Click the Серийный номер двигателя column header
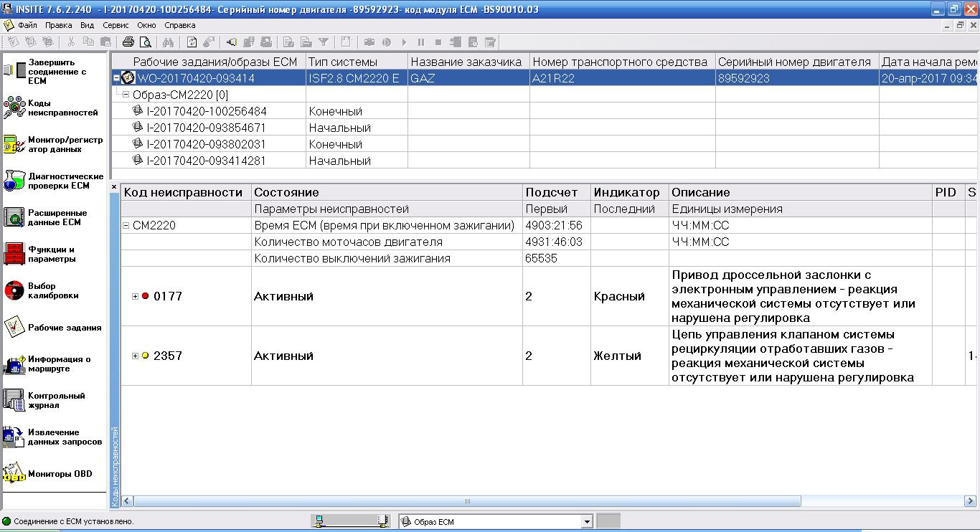This screenshot has width=980, height=532. (797, 62)
